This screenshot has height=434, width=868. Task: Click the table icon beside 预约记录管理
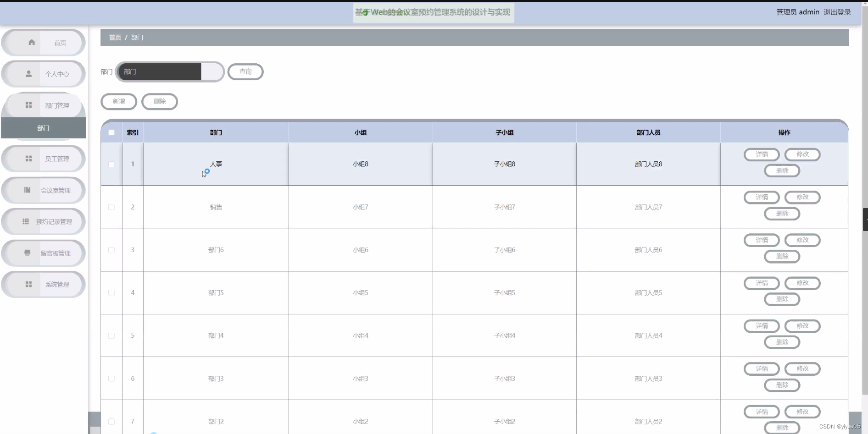(26, 221)
